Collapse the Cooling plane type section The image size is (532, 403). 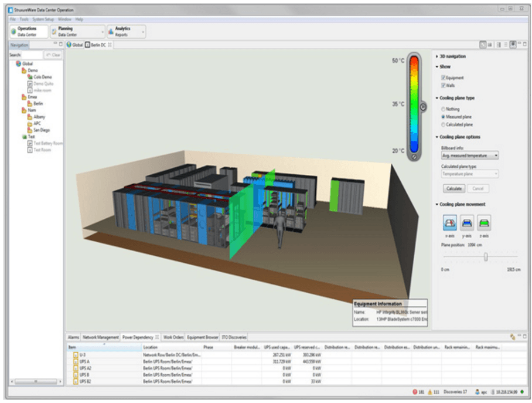[x=437, y=98]
